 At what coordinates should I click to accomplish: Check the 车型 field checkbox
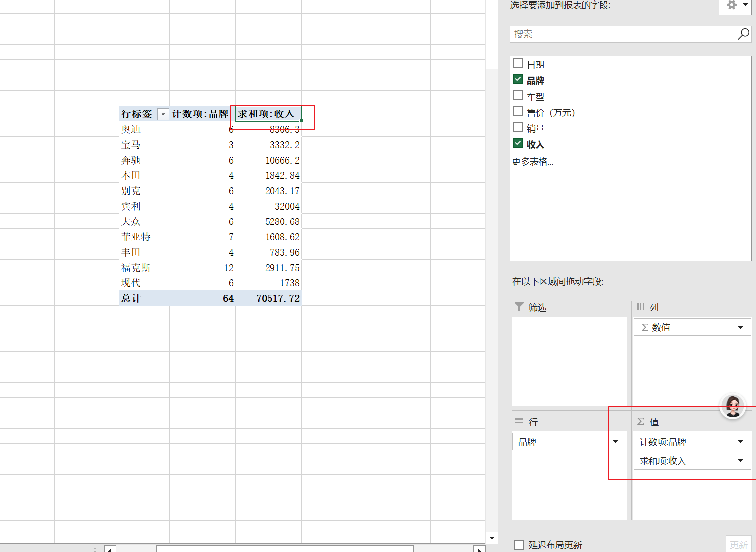518,95
